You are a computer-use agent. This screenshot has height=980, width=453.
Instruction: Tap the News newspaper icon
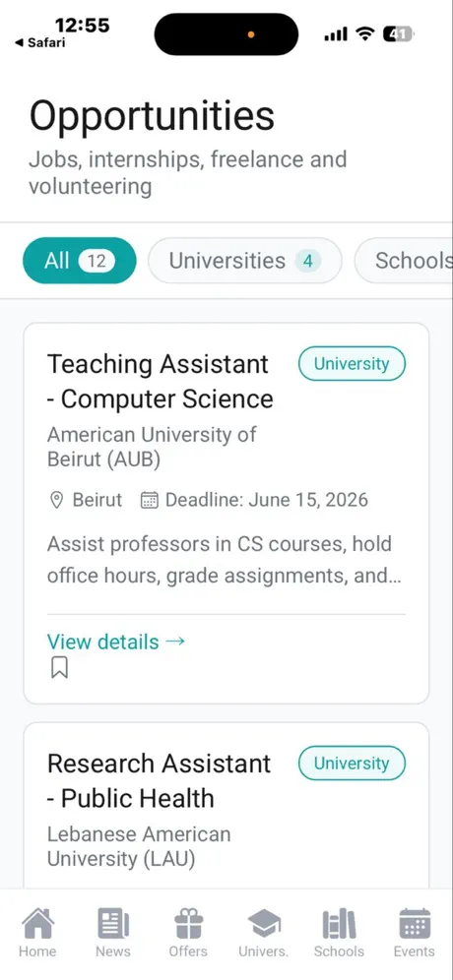click(112, 924)
